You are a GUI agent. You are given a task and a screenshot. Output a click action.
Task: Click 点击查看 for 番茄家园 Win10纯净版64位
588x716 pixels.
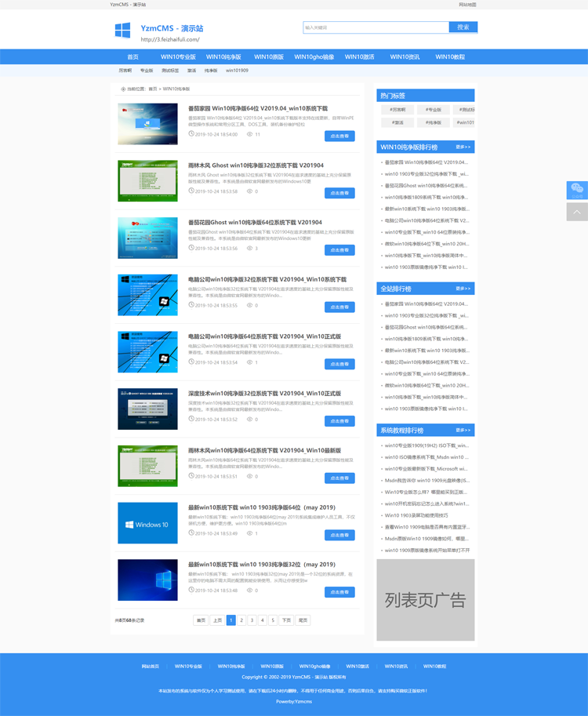pyautogui.click(x=339, y=136)
